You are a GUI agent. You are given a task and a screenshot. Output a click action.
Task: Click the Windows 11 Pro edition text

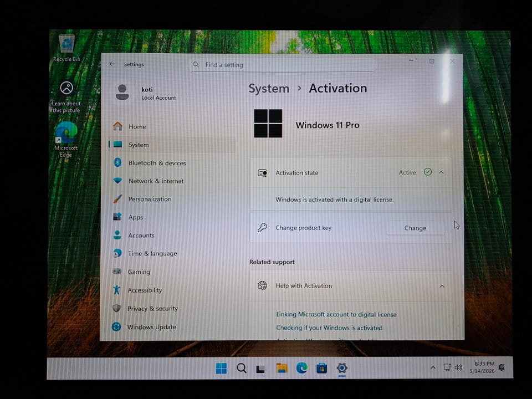pyautogui.click(x=328, y=125)
